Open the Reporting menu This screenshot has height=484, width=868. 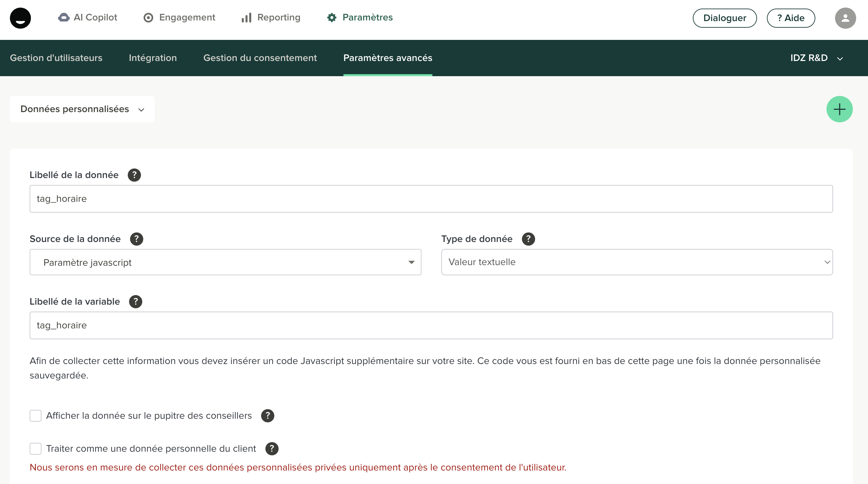pos(271,17)
